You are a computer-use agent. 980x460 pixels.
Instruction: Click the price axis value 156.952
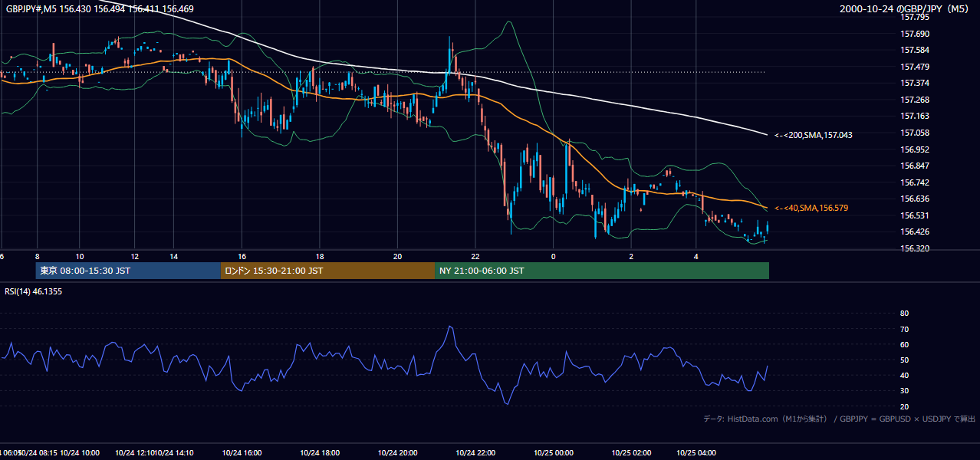[915, 149]
